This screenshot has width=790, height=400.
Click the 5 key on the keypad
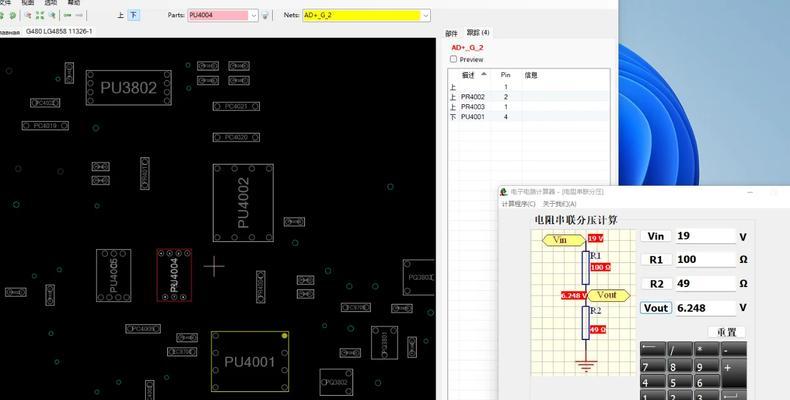coord(680,382)
